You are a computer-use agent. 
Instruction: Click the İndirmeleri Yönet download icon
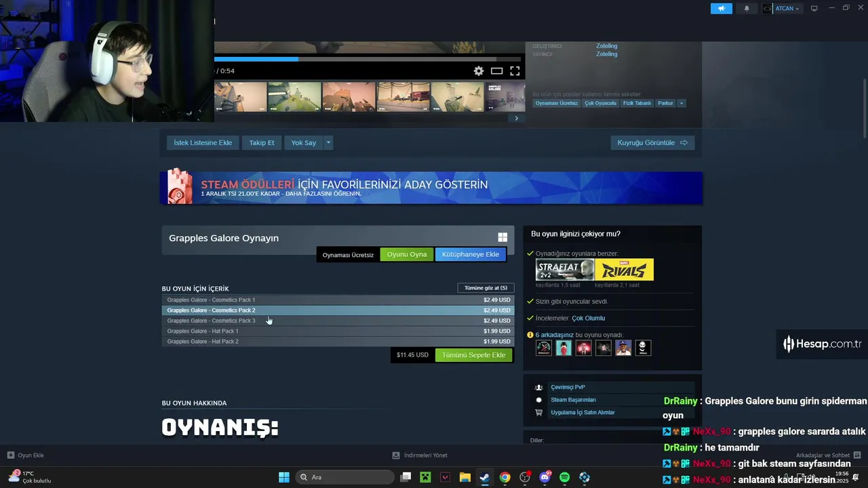coord(396,455)
